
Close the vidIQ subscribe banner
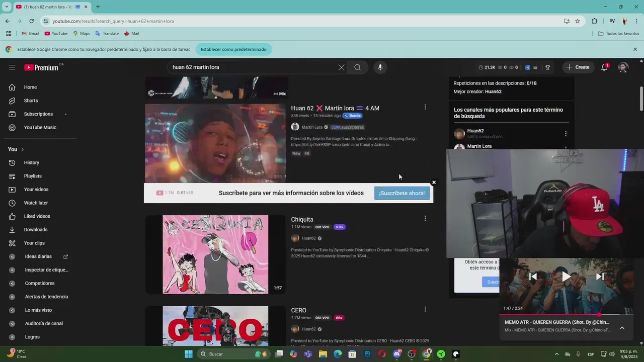[434, 183]
